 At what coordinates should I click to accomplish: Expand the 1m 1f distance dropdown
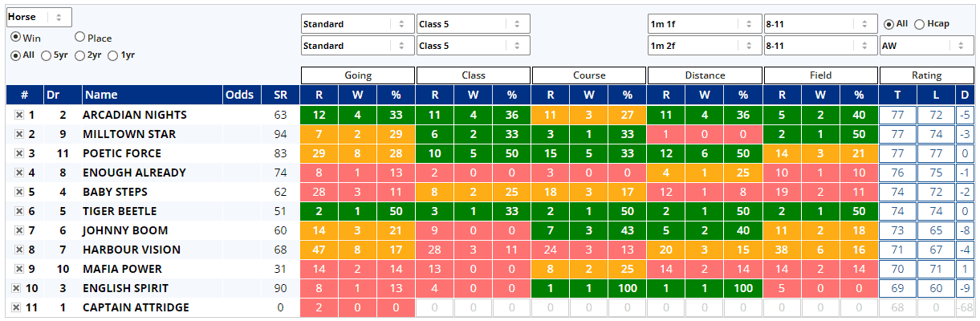point(704,24)
